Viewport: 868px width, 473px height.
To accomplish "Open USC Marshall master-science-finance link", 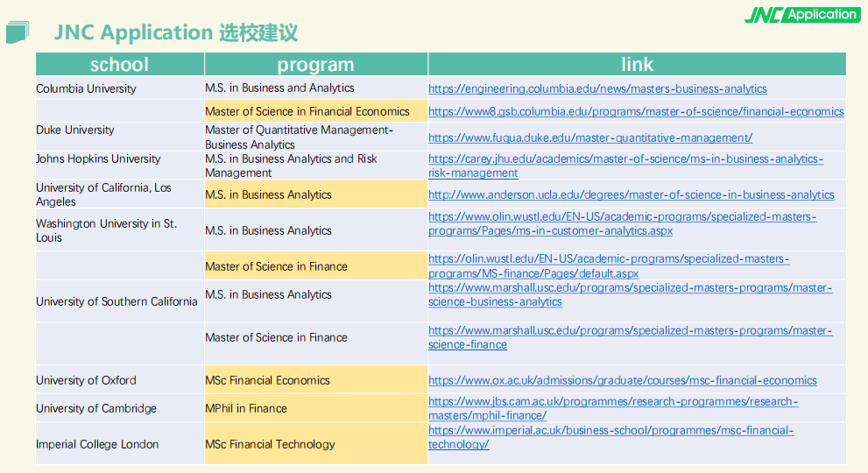I will point(630,337).
